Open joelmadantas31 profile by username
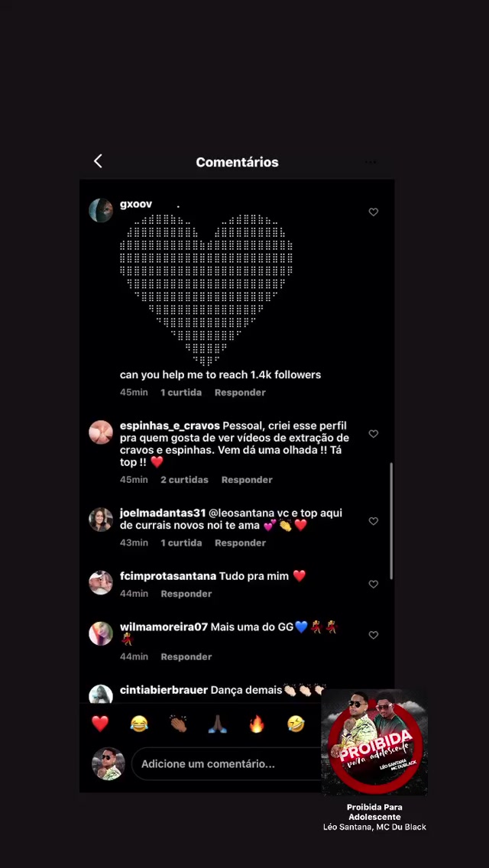This screenshot has height=868, width=489. [x=163, y=513]
